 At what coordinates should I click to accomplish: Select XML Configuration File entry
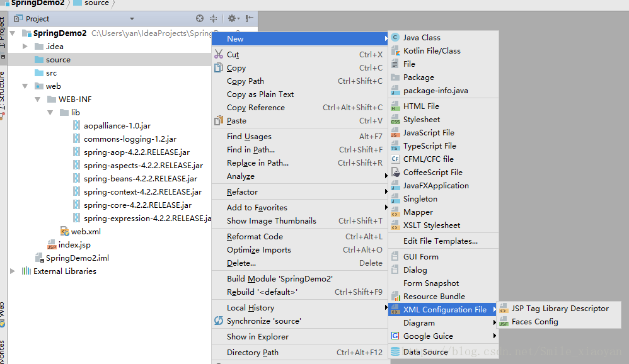click(x=443, y=309)
